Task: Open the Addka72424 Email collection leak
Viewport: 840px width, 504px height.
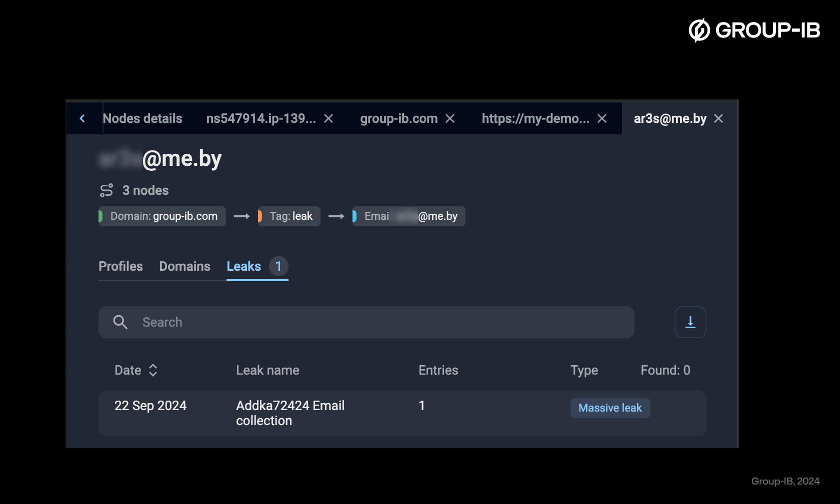Action: (290, 413)
